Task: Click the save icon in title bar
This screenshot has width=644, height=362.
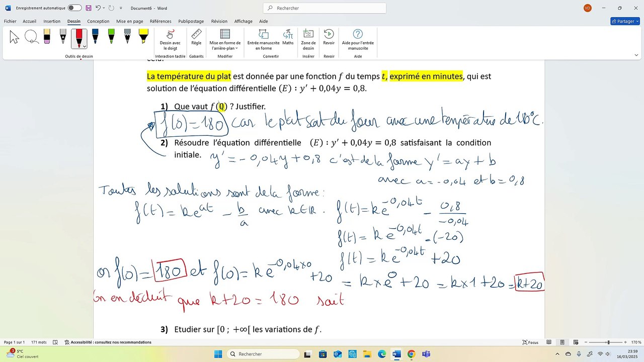Action: tap(89, 8)
